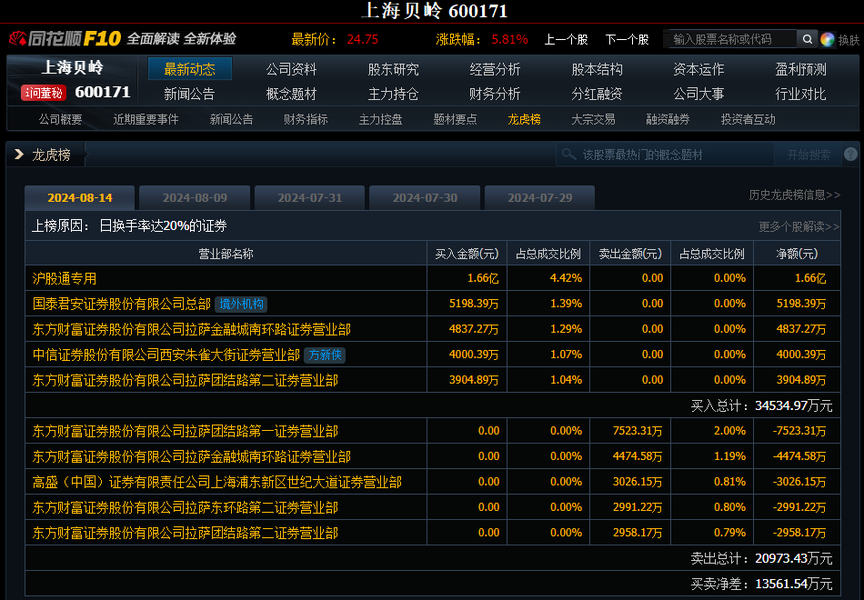Viewport: 864px width, 600px height.
Task: Switch to 盈利预测 tab
Action: point(801,69)
